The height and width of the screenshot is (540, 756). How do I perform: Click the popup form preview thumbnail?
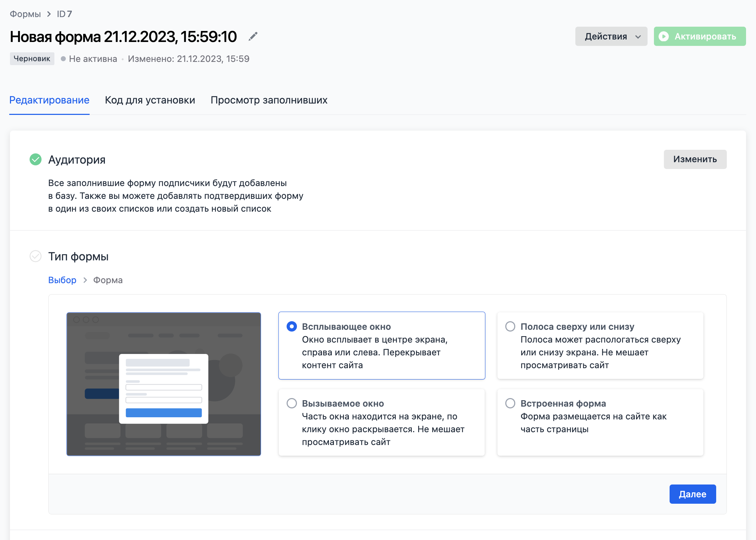(164, 384)
